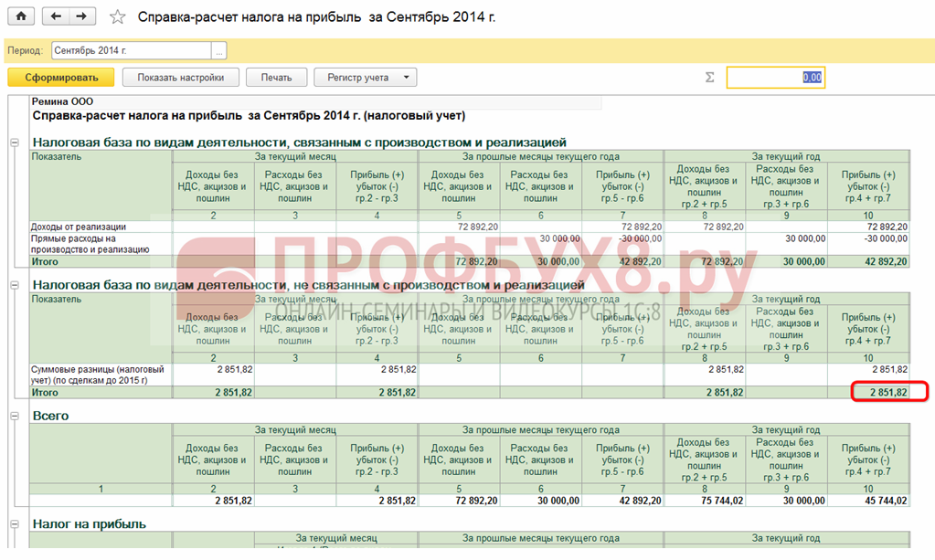The width and height of the screenshot is (935, 560).
Task: Collapse the production-related tax base section
Action: click(x=15, y=143)
